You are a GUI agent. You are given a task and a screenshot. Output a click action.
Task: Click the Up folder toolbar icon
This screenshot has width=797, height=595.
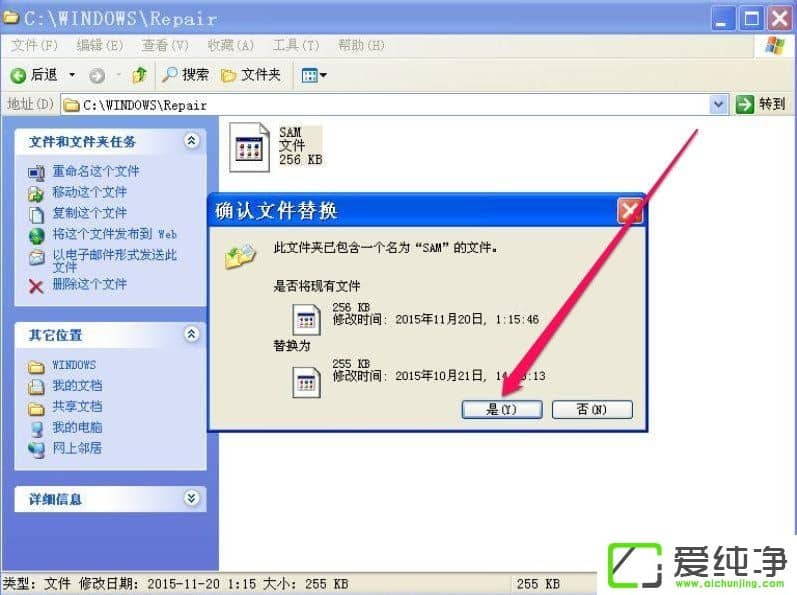[140, 75]
